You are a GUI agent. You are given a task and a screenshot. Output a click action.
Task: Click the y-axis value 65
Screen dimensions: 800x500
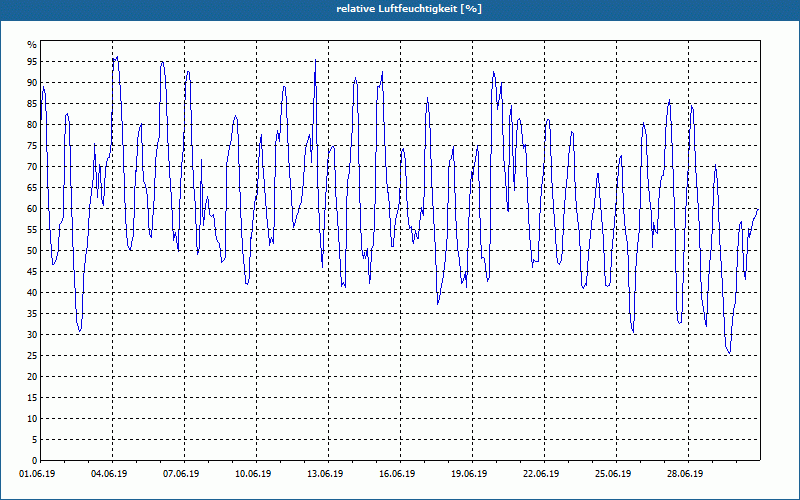[32, 188]
